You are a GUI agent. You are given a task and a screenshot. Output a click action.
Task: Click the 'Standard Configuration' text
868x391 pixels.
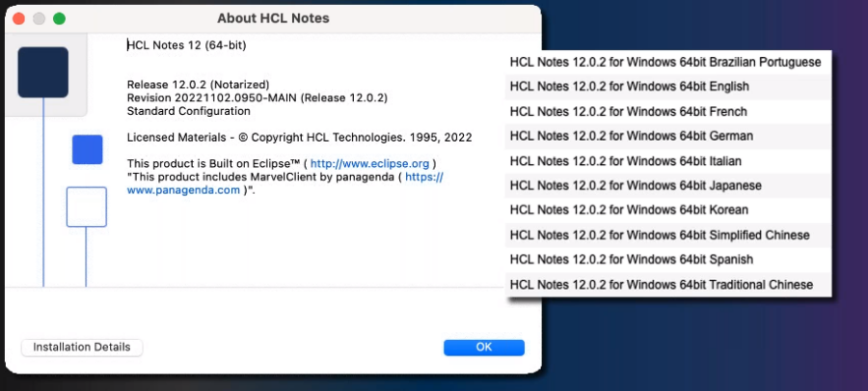click(189, 111)
